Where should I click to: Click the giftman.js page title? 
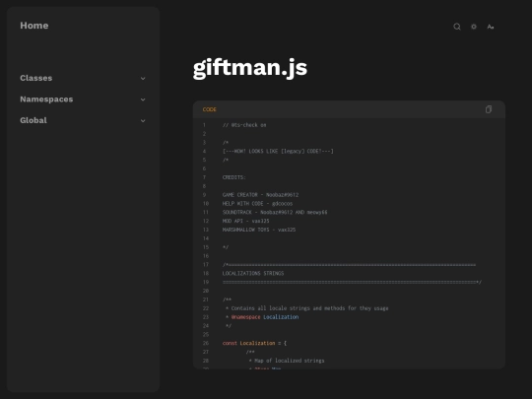250,68
